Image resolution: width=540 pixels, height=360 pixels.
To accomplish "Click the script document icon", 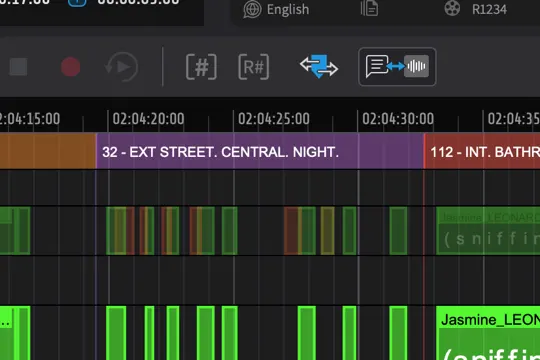I will pyautogui.click(x=369, y=8).
